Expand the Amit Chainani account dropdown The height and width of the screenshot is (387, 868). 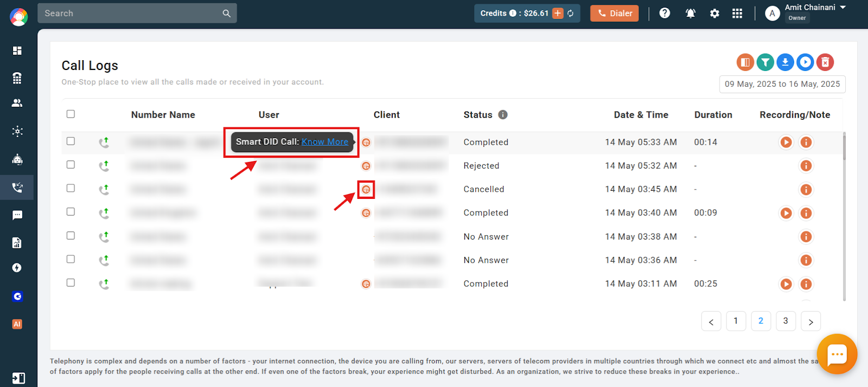843,8
